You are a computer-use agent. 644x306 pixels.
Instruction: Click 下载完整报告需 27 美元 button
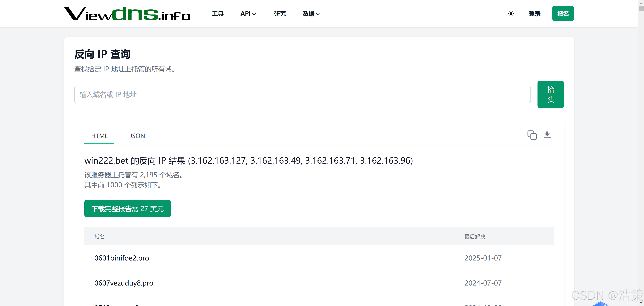(127, 209)
